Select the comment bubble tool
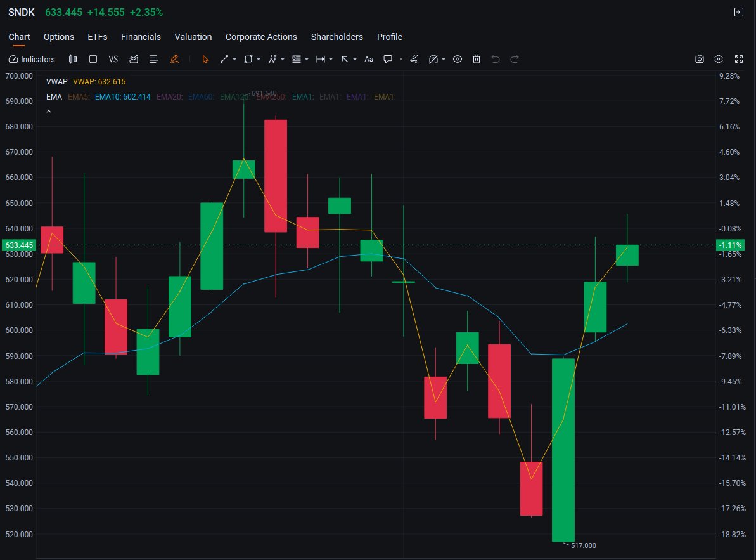This screenshot has height=560, width=756. (x=388, y=60)
